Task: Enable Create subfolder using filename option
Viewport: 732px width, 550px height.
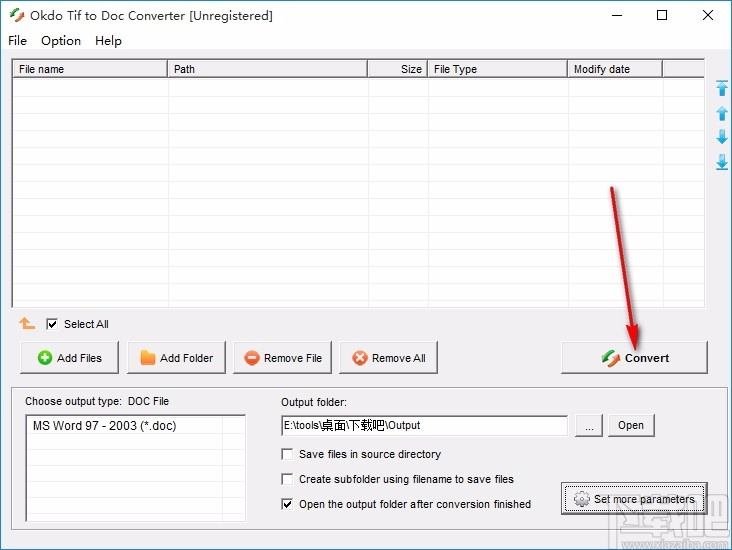Action: tap(287, 479)
